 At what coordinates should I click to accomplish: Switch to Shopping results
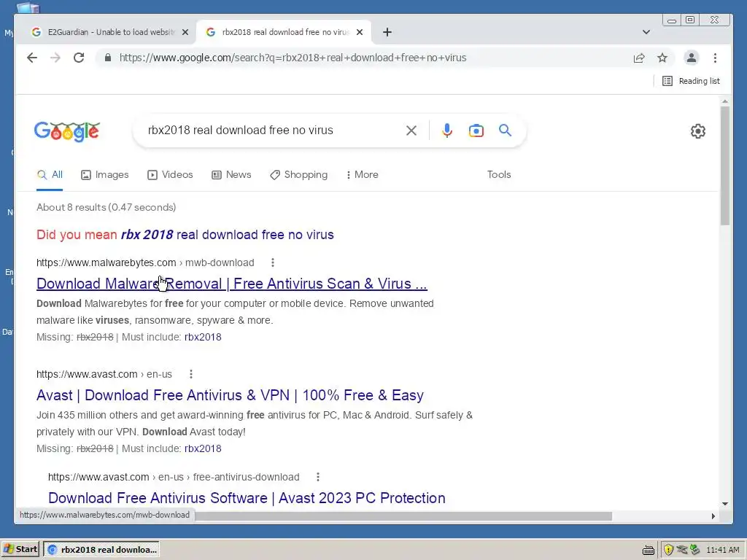[x=298, y=175]
